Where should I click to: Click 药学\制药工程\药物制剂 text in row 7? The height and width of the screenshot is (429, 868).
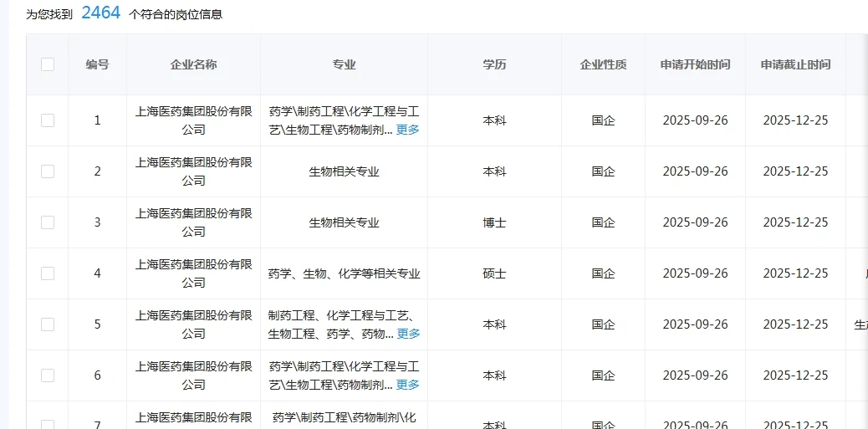tap(344, 416)
